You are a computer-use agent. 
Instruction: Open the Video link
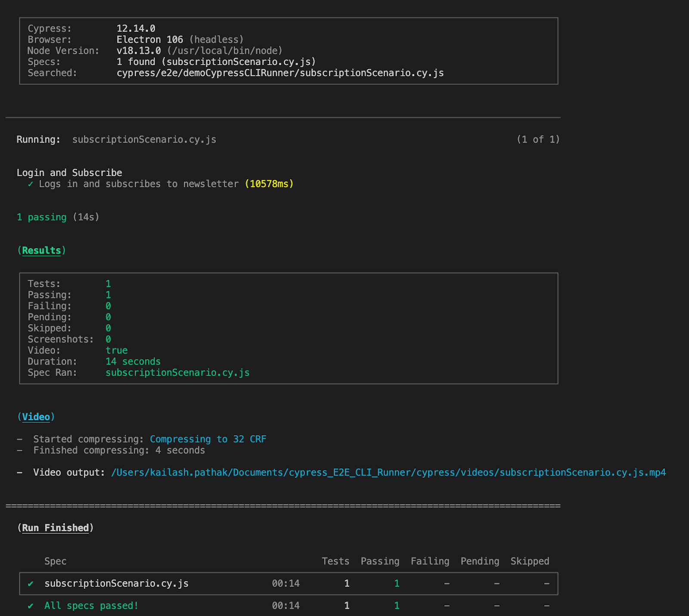(36, 417)
